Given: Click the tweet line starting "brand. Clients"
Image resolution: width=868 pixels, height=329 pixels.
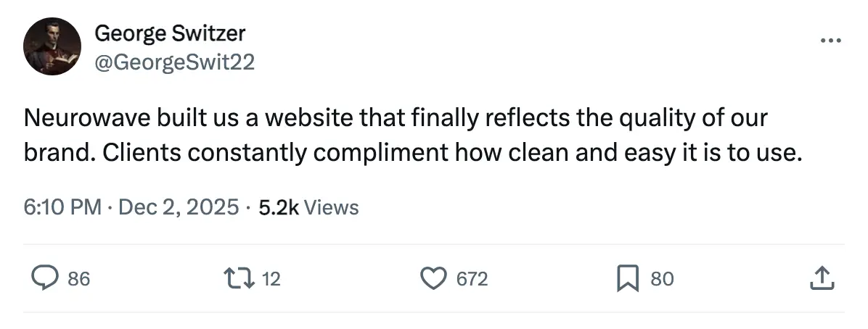Looking at the screenshot, I should tap(414, 154).
